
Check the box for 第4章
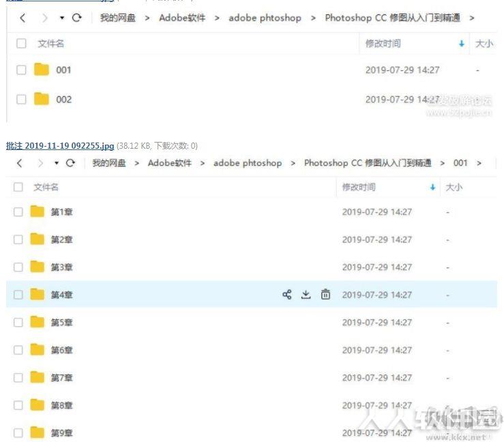pyautogui.click(x=18, y=295)
